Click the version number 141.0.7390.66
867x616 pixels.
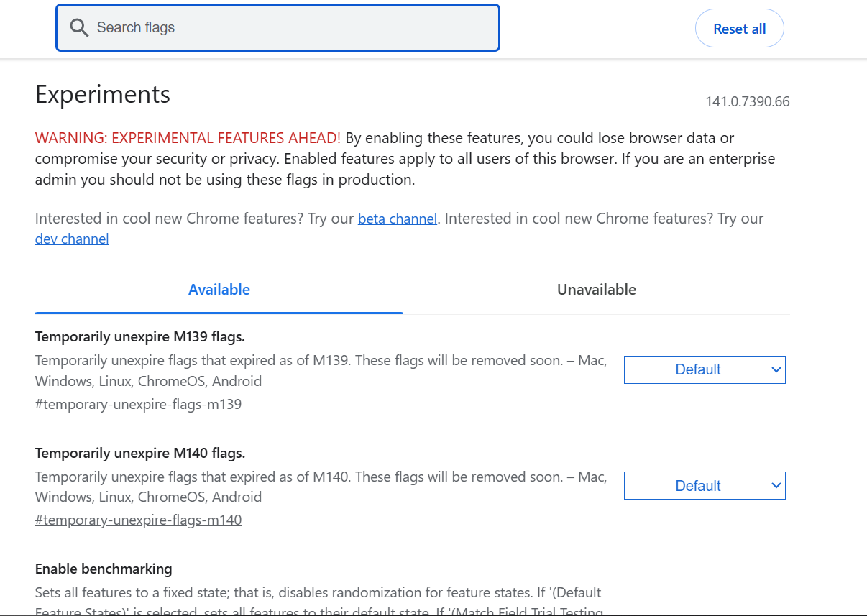tap(747, 101)
